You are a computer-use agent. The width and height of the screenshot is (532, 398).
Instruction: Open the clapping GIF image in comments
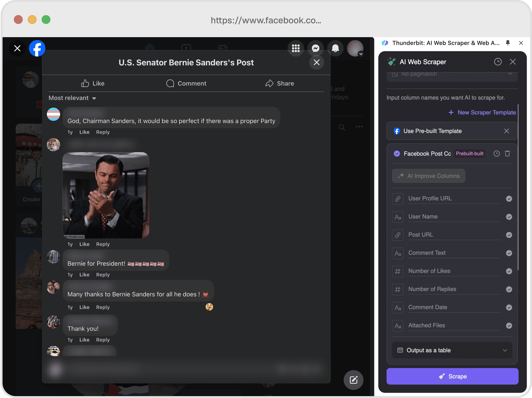click(x=106, y=195)
